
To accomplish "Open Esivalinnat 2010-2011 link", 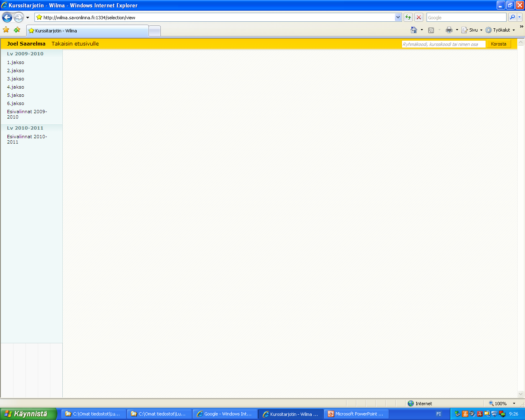I will (x=27, y=139).
